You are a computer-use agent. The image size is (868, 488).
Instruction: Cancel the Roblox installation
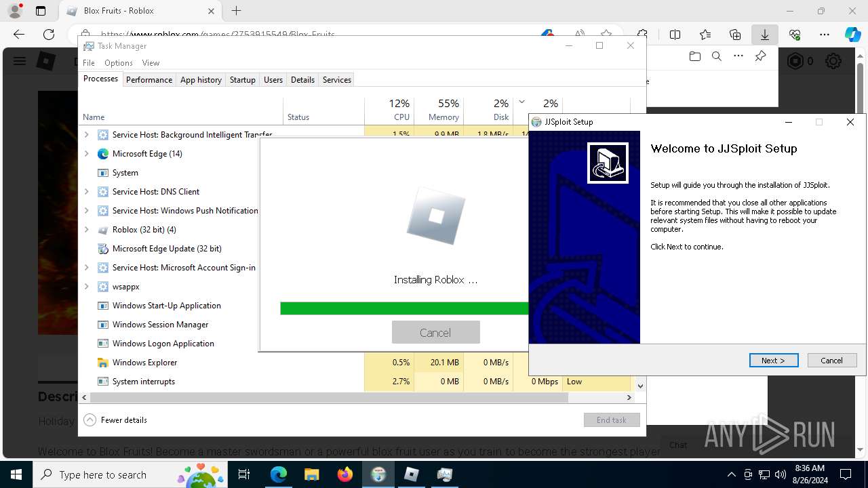(435, 332)
